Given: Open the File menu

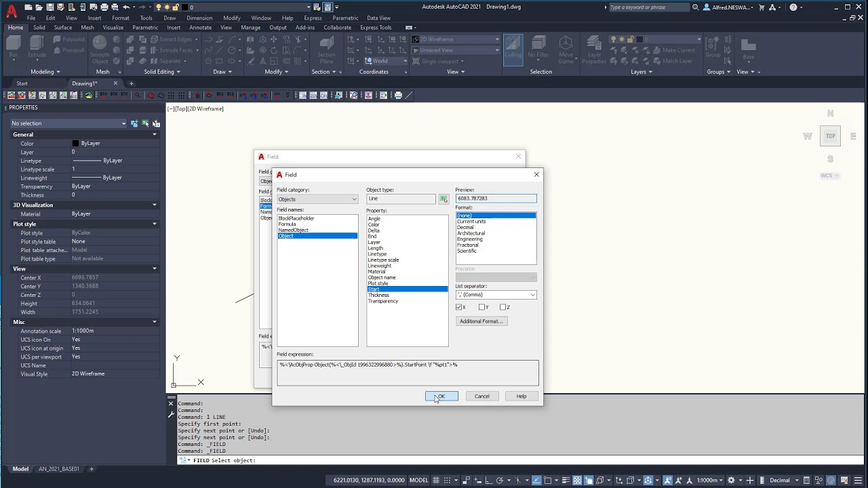Looking at the screenshot, I should click(31, 18).
